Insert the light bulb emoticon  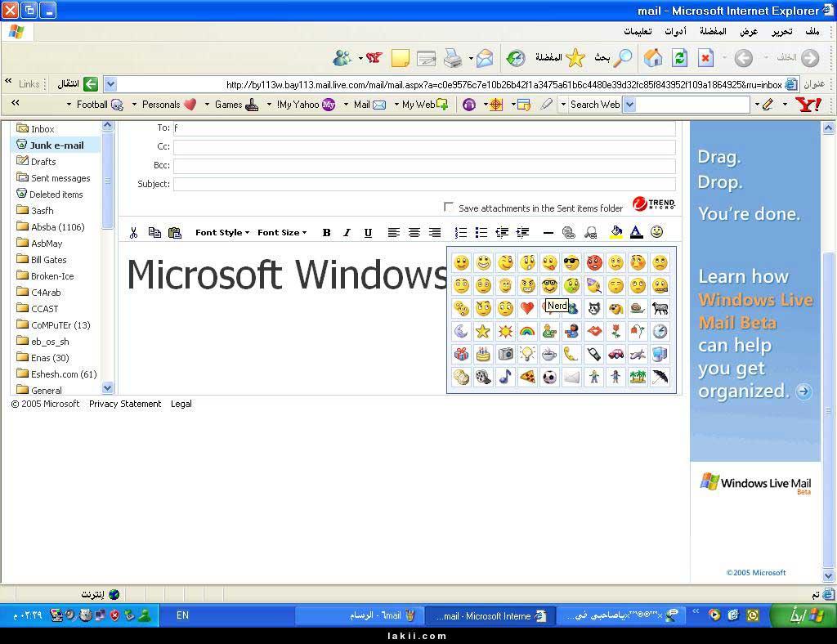[x=527, y=354]
